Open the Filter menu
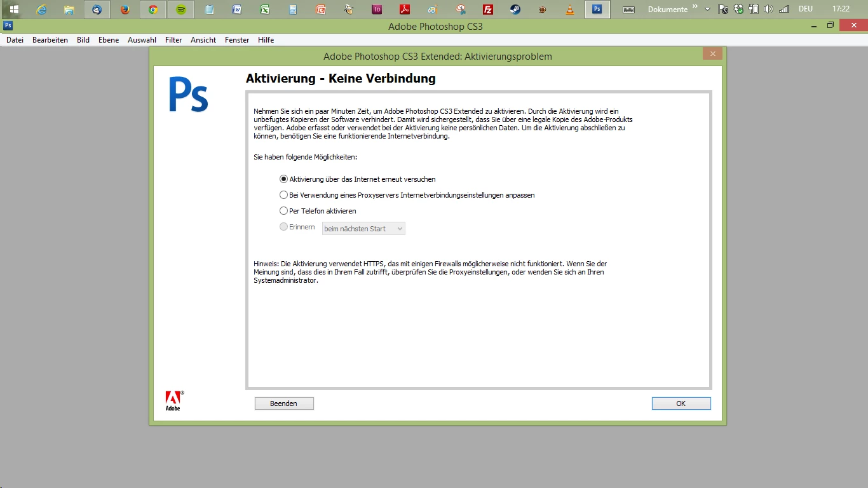This screenshot has height=488, width=868. point(173,40)
